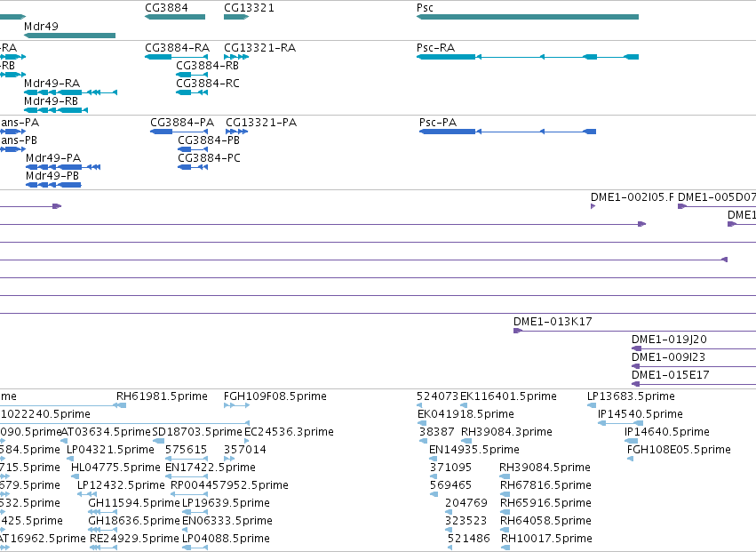Click the CG3884-PA protein label

pyautogui.click(x=182, y=123)
